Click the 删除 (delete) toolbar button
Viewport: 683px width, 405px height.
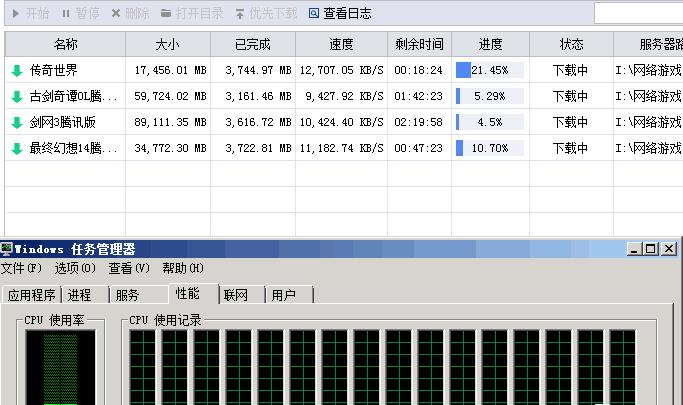click(x=130, y=14)
